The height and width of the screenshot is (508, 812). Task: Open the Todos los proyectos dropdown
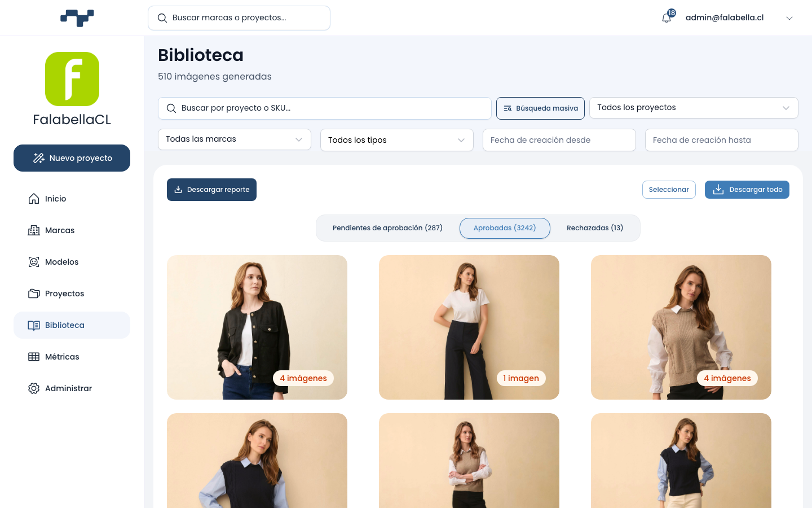[694, 108]
